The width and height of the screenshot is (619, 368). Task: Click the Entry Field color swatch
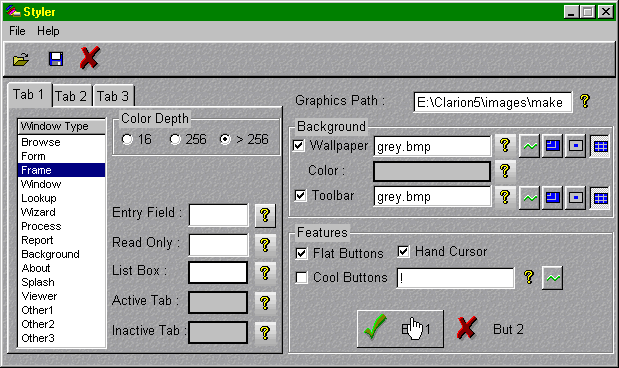pos(218,216)
